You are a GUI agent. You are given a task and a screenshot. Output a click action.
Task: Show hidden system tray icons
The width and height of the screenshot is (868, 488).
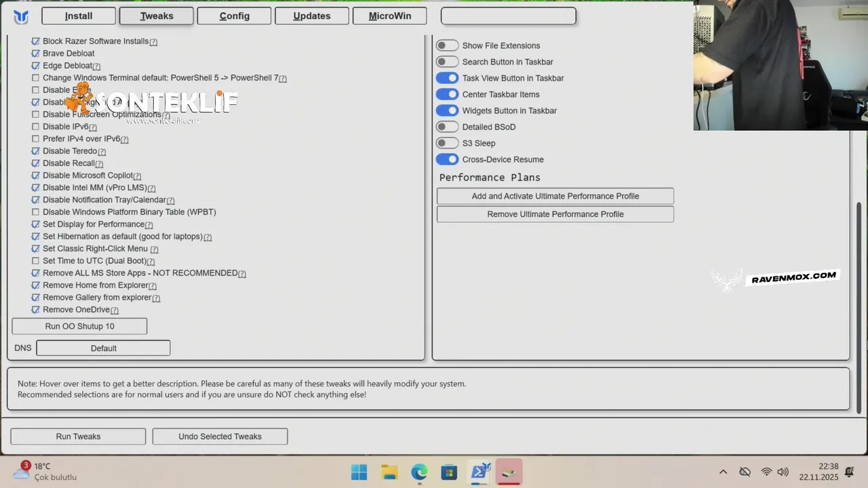723,472
